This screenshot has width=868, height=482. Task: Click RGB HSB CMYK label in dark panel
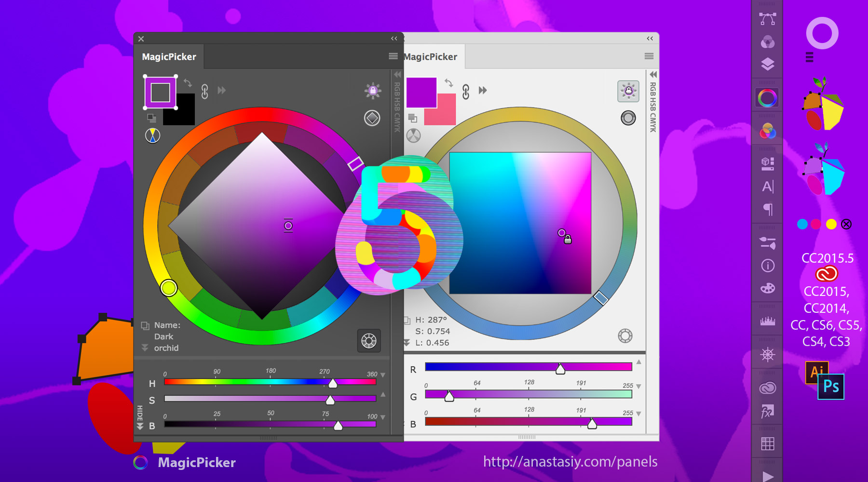tap(397, 107)
